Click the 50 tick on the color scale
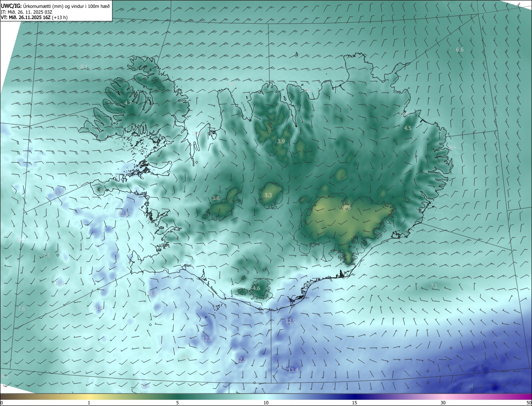532x406 pixels. click(529, 403)
